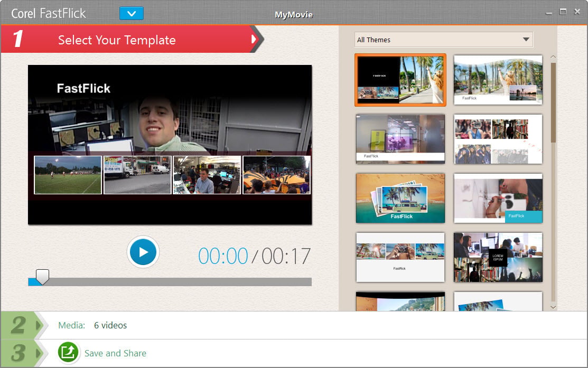The height and width of the screenshot is (368, 588).
Task: Click the template list scrollbar thumb
Action: tap(553, 102)
